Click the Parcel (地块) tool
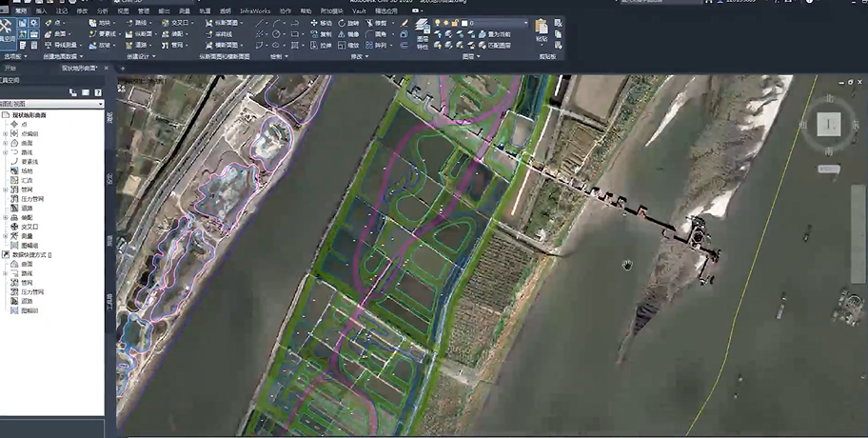 103,23
